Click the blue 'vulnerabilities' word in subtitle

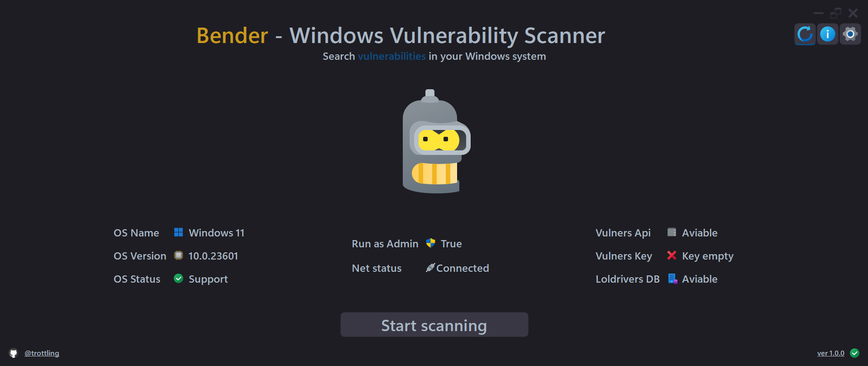click(x=392, y=56)
